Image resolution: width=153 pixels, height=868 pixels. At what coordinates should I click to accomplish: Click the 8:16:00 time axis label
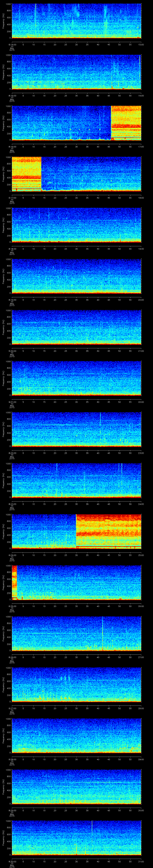click(12, 147)
